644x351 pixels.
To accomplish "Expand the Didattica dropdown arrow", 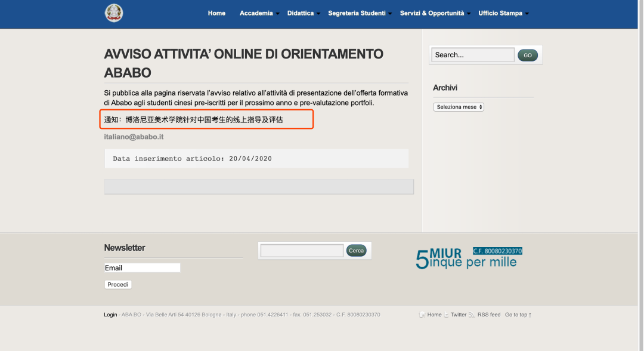I will pyautogui.click(x=318, y=14).
